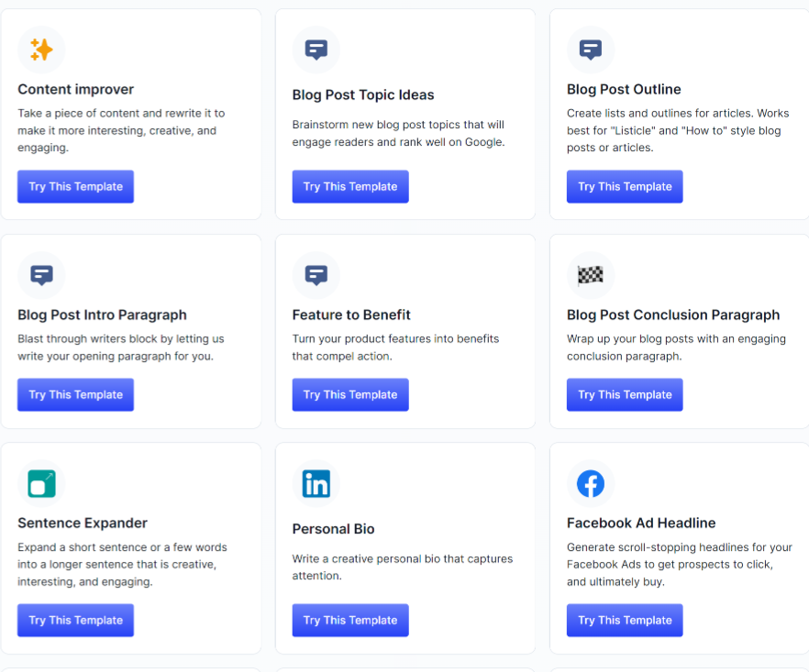Screen dimensions: 809x672
Task: Try the Personal Bio template
Action: tap(350, 621)
